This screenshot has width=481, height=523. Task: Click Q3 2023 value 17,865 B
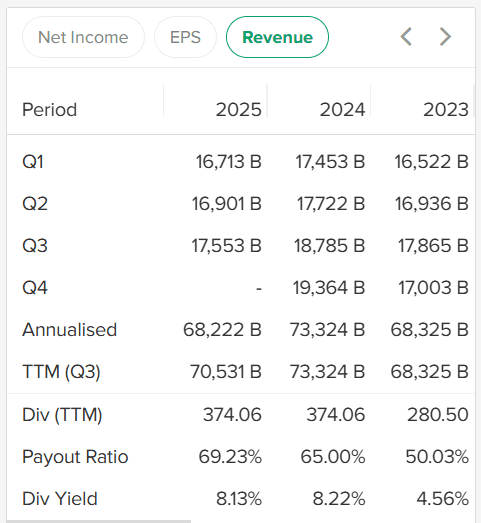[x=433, y=246]
